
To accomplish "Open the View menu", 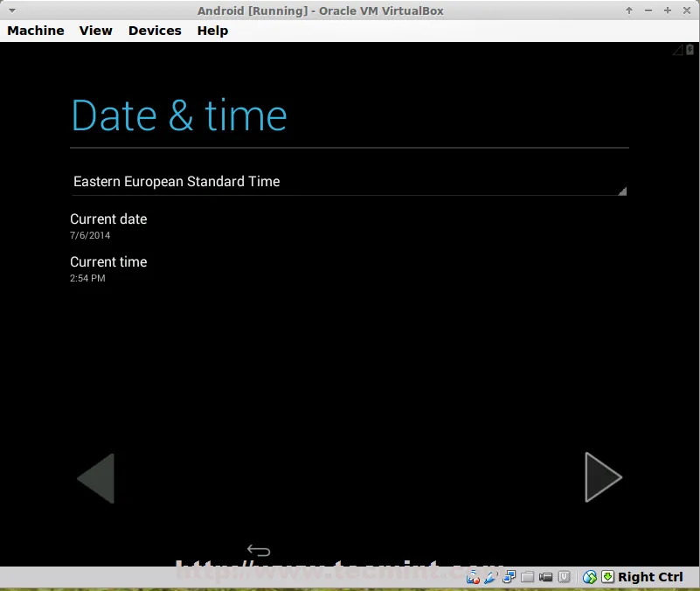I will pyautogui.click(x=96, y=31).
